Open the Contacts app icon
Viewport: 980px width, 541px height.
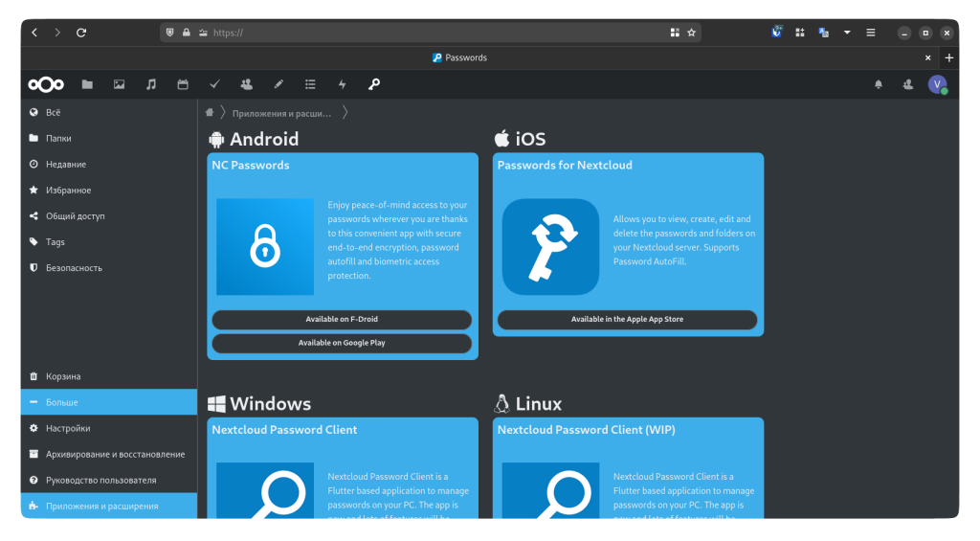(246, 84)
